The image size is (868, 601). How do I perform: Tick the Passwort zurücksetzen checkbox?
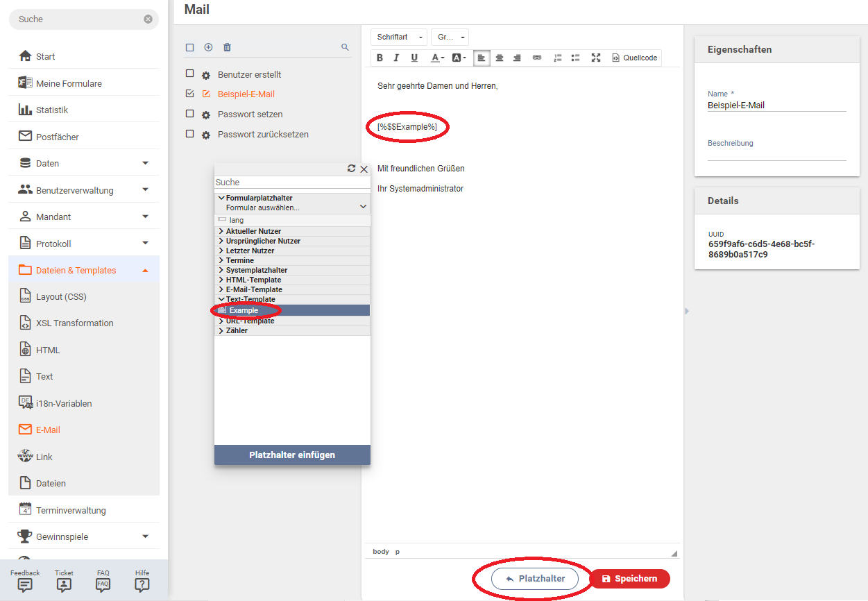[x=189, y=134]
